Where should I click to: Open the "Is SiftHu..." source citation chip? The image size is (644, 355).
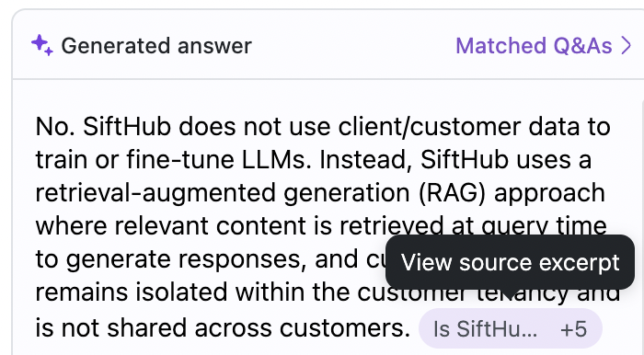coord(485,328)
